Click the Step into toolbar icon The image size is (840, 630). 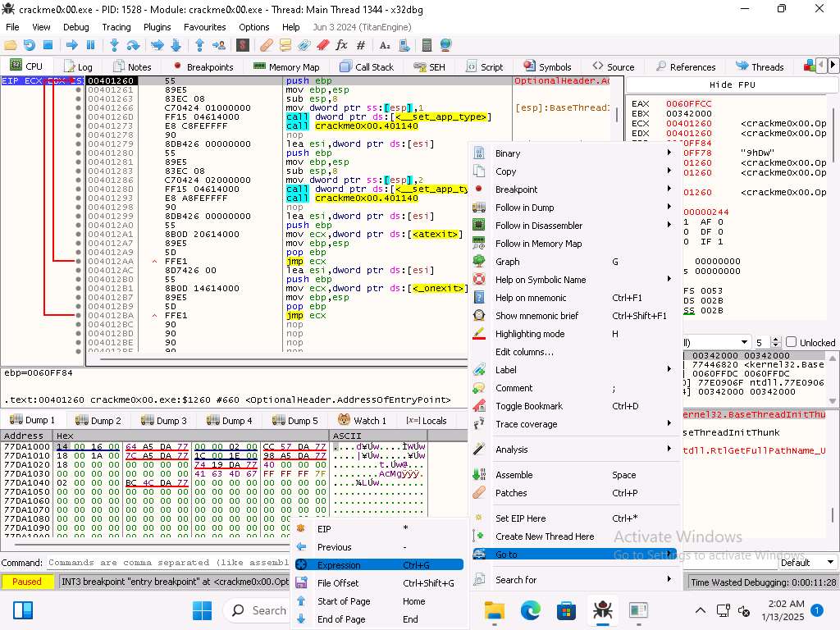114,45
